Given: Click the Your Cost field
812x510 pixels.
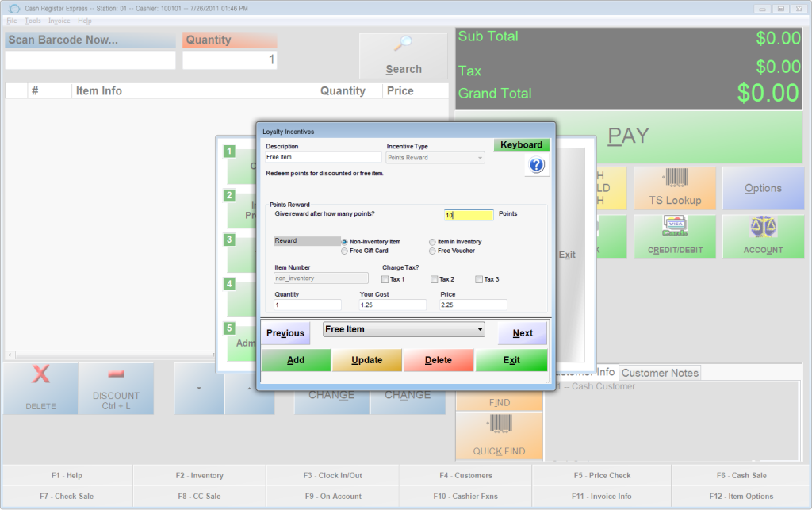Looking at the screenshot, I should pos(393,305).
